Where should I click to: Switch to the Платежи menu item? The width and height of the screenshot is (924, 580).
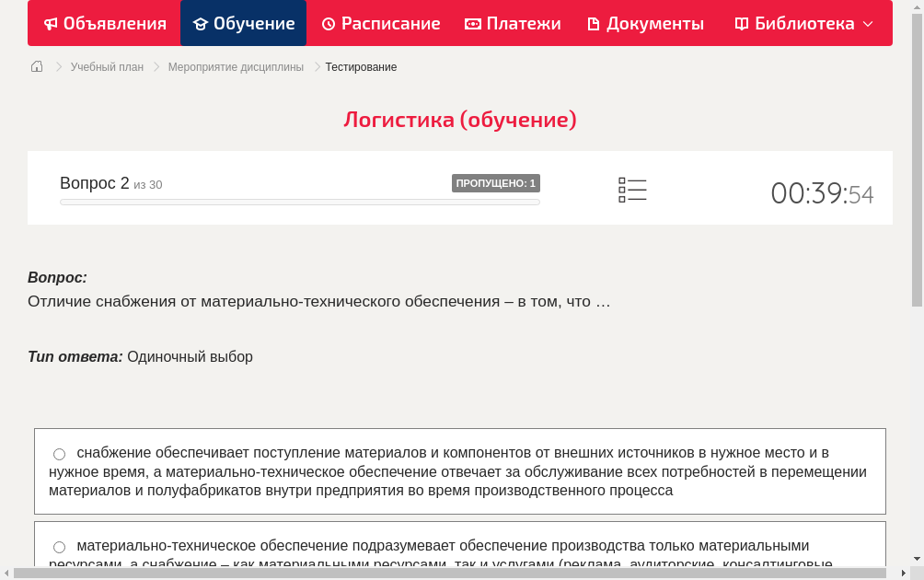(513, 23)
